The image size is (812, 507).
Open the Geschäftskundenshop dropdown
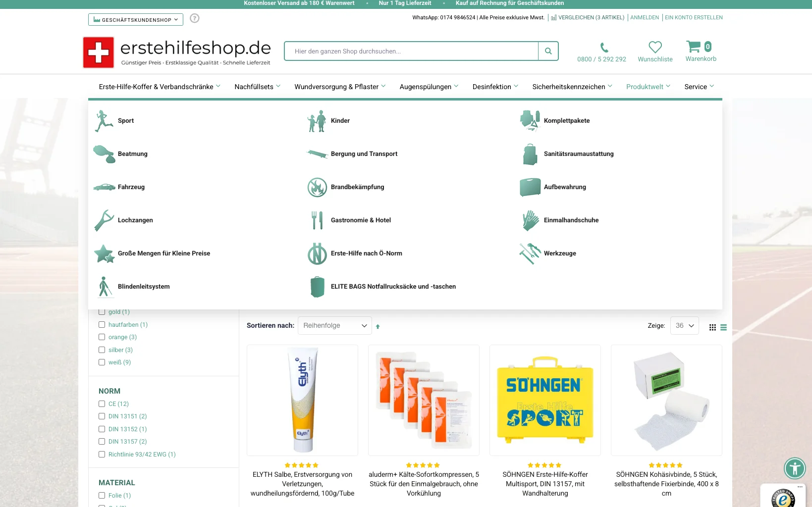[136, 20]
